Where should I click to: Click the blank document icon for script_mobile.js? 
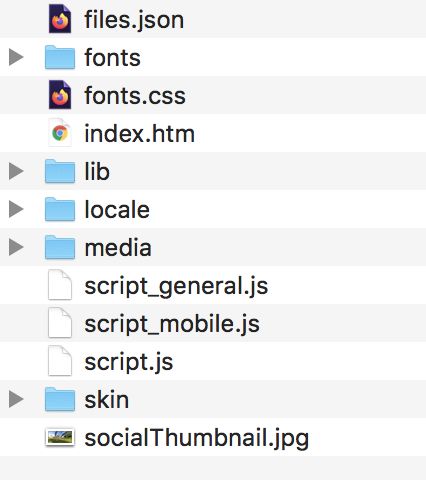(x=60, y=323)
